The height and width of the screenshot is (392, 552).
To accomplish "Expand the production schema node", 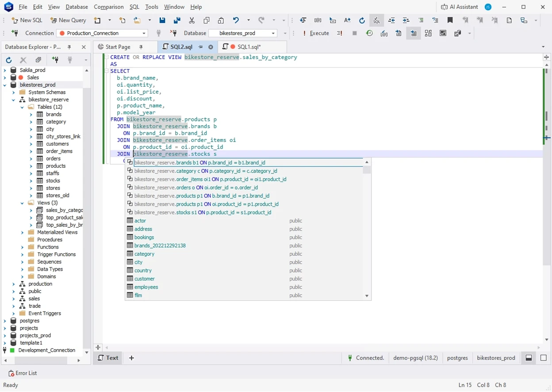I will [13, 284].
